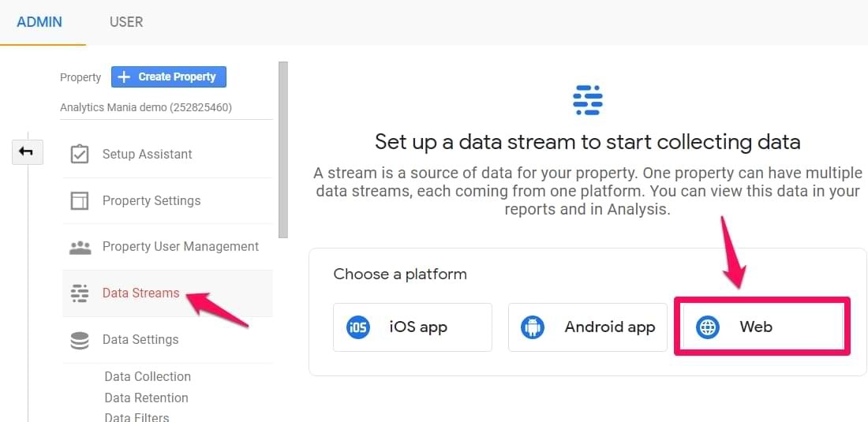This screenshot has width=868, height=422.
Task: Switch to the USER tab
Action: 126,22
